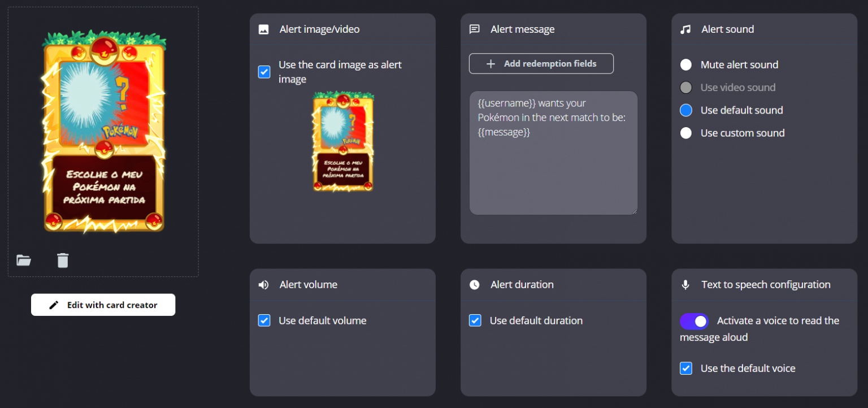
Task: Click the pencil icon on Edit with card creator
Action: point(53,305)
